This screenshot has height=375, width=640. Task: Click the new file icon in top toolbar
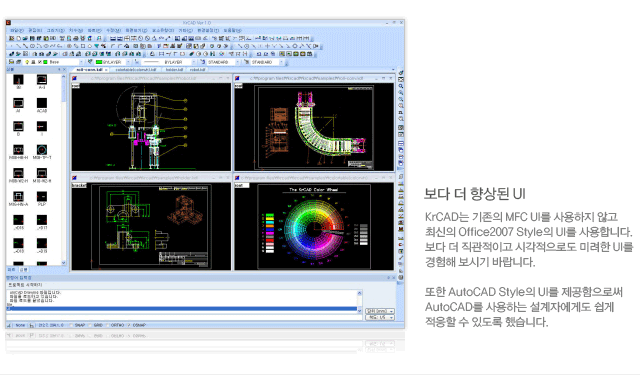(x=19, y=38)
